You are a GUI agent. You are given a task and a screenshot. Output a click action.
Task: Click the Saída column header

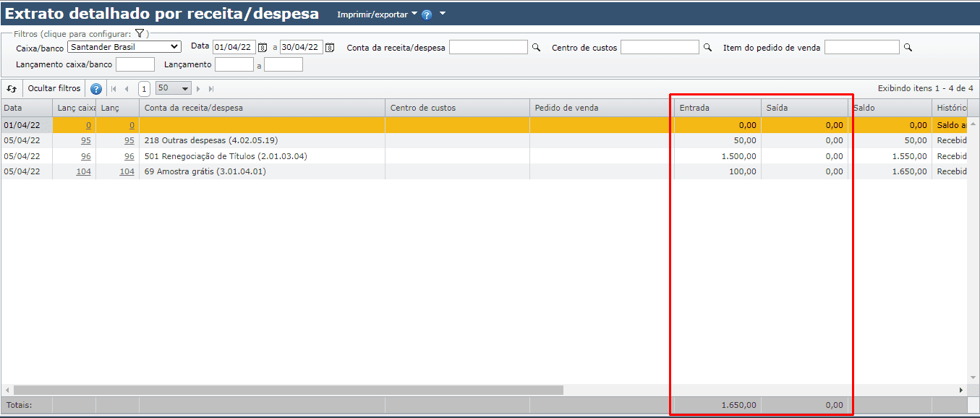coord(804,108)
